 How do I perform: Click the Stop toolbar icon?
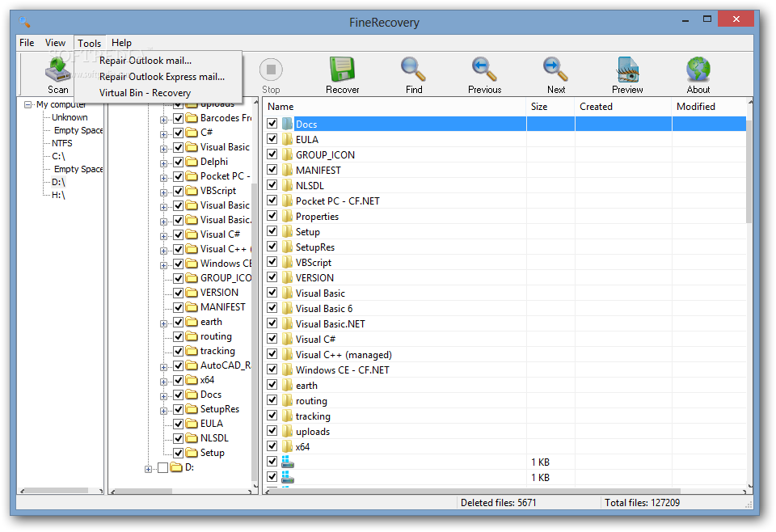click(x=271, y=70)
